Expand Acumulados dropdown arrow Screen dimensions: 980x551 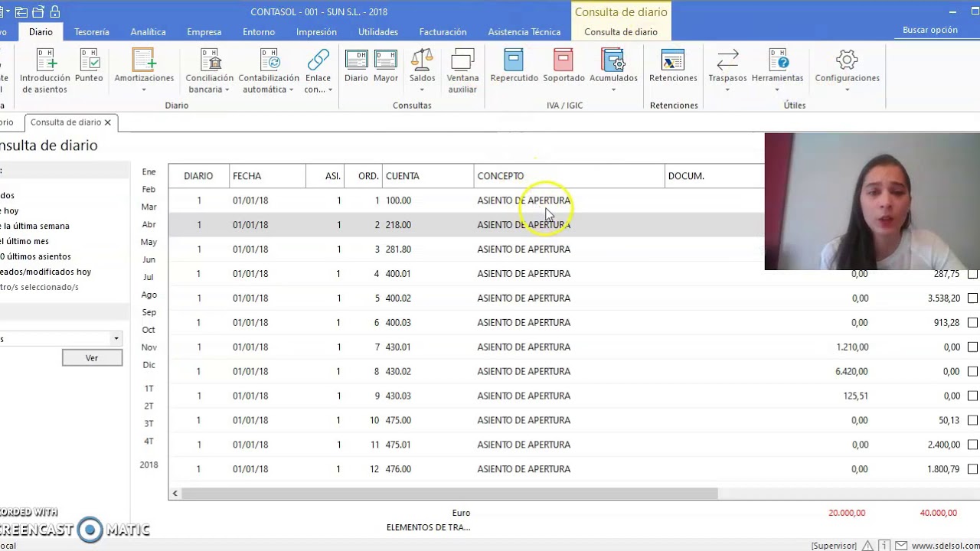point(613,90)
